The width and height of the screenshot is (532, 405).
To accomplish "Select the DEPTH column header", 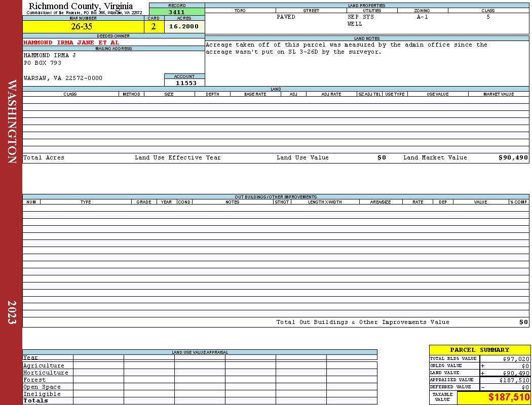I will [212, 94].
